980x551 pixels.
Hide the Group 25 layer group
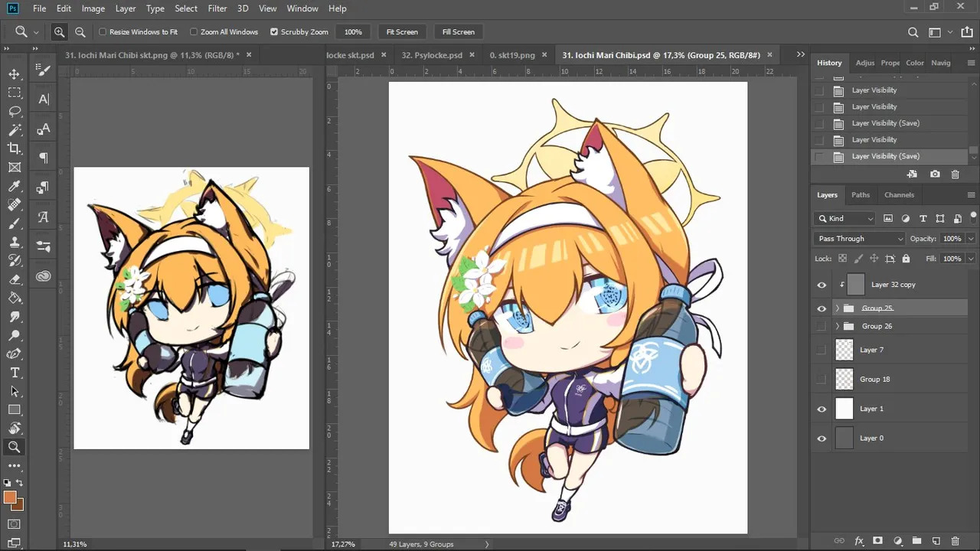point(822,308)
